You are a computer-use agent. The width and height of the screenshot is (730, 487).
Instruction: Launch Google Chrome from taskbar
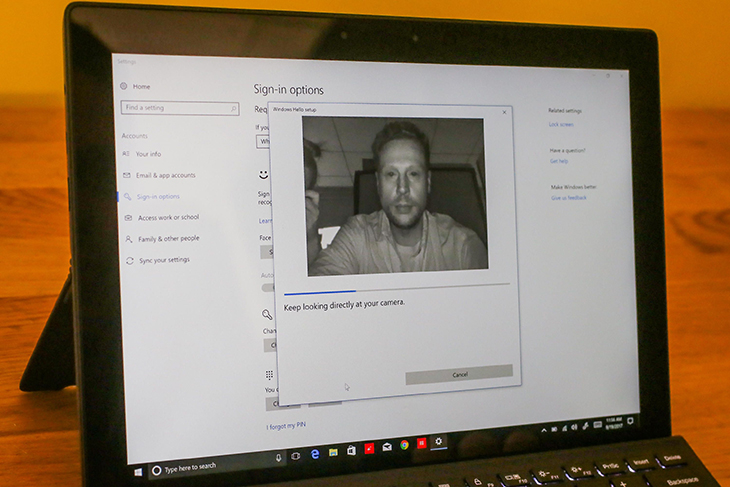pyautogui.click(x=405, y=445)
